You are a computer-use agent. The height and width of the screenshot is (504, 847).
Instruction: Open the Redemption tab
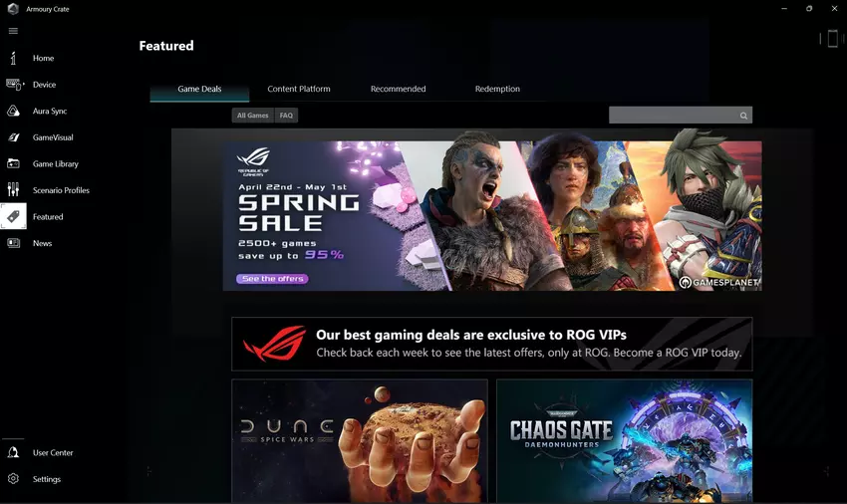pyautogui.click(x=497, y=89)
